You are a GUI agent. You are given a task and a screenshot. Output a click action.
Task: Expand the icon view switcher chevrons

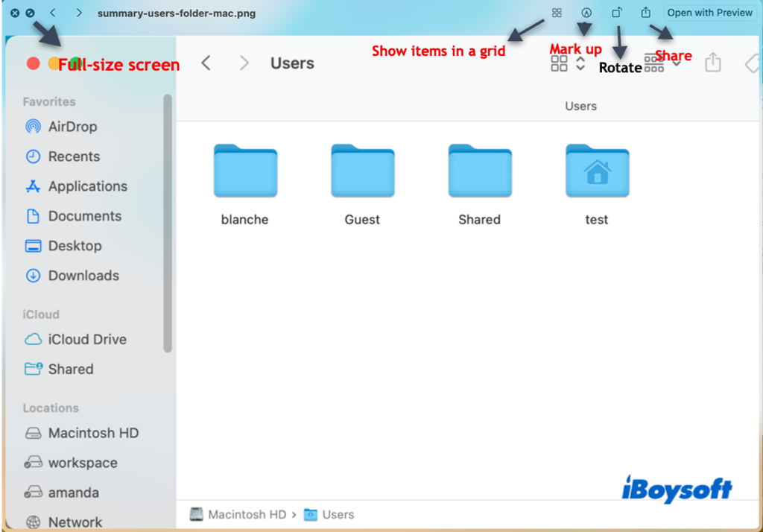click(x=580, y=63)
